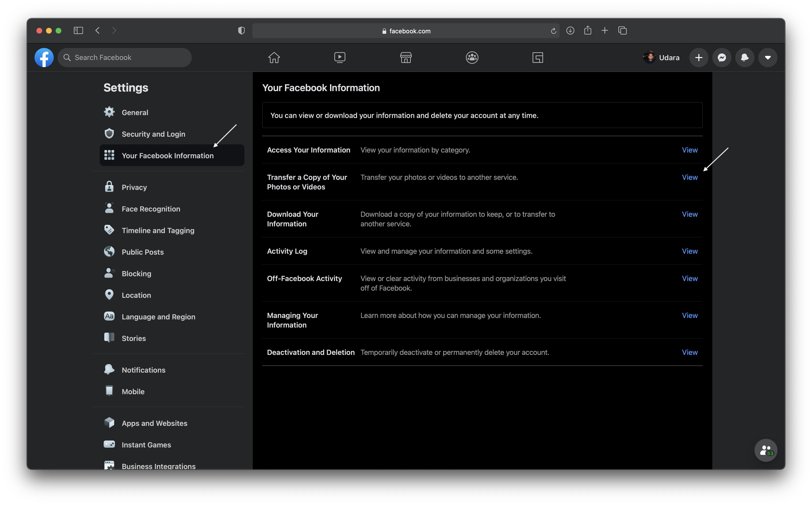
Task: Click the Deactivation and Deletion title
Action: click(311, 352)
